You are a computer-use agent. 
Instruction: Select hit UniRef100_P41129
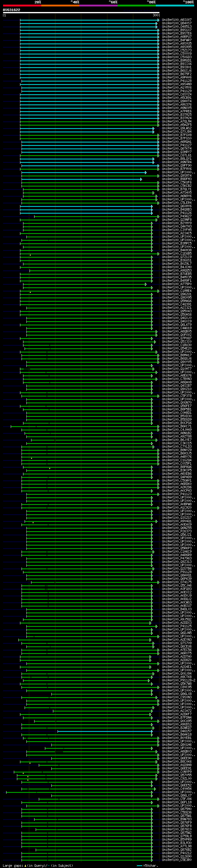tap(176, 91)
